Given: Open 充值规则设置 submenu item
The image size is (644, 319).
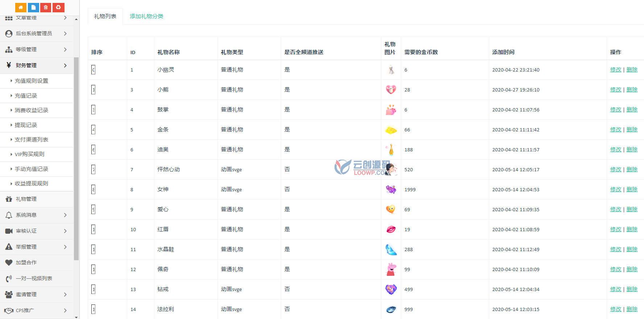Looking at the screenshot, I should point(31,81).
